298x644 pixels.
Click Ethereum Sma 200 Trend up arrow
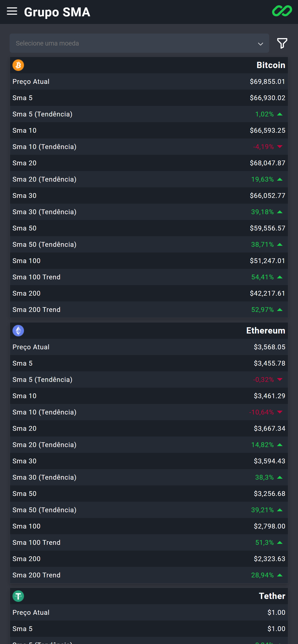point(280,575)
